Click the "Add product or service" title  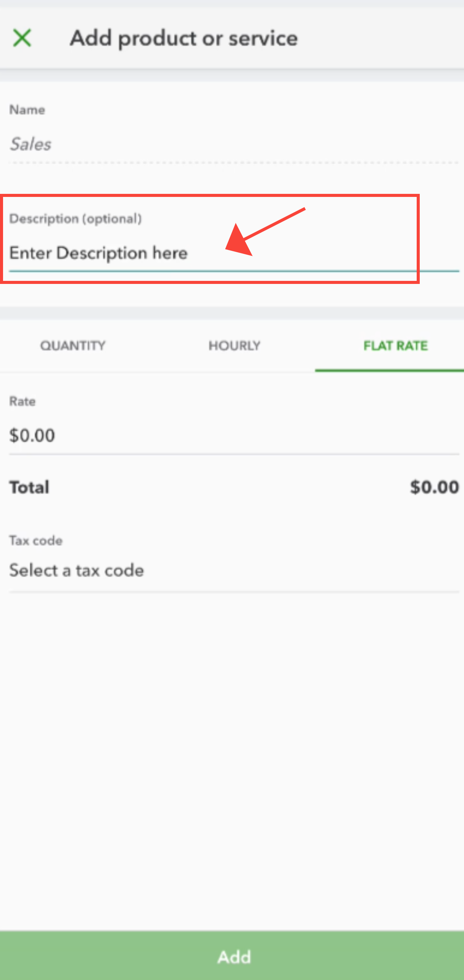click(x=184, y=38)
